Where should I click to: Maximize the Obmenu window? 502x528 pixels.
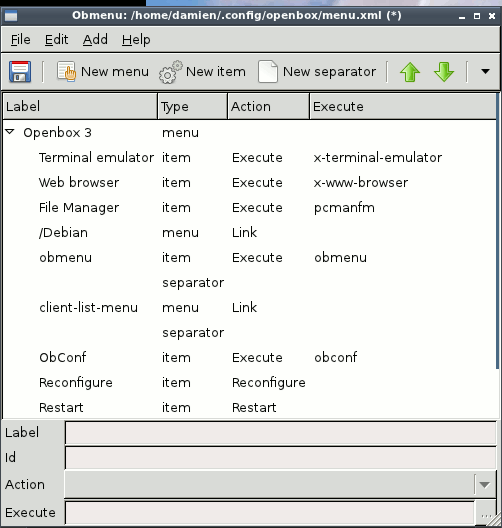477,16
